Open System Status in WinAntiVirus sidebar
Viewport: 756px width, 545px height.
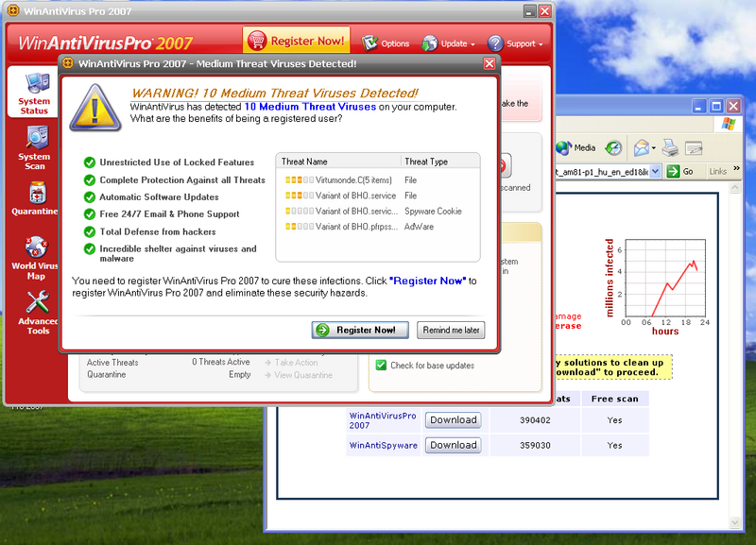pyautogui.click(x=34, y=93)
